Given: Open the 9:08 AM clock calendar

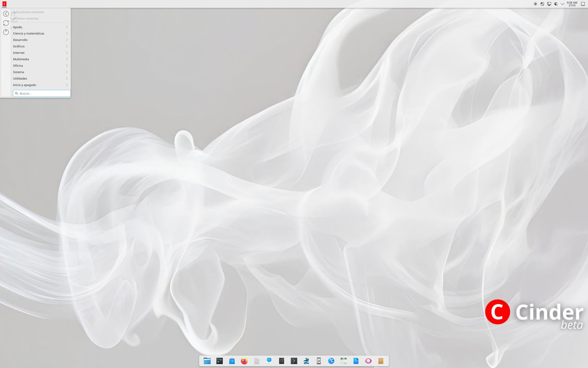Looking at the screenshot, I should tap(572, 4).
